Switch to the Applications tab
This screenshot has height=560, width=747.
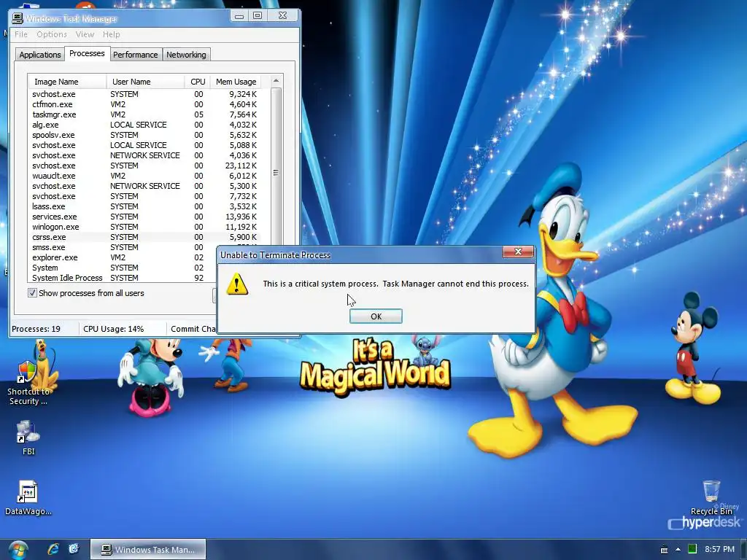pyautogui.click(x=40, y=55)
